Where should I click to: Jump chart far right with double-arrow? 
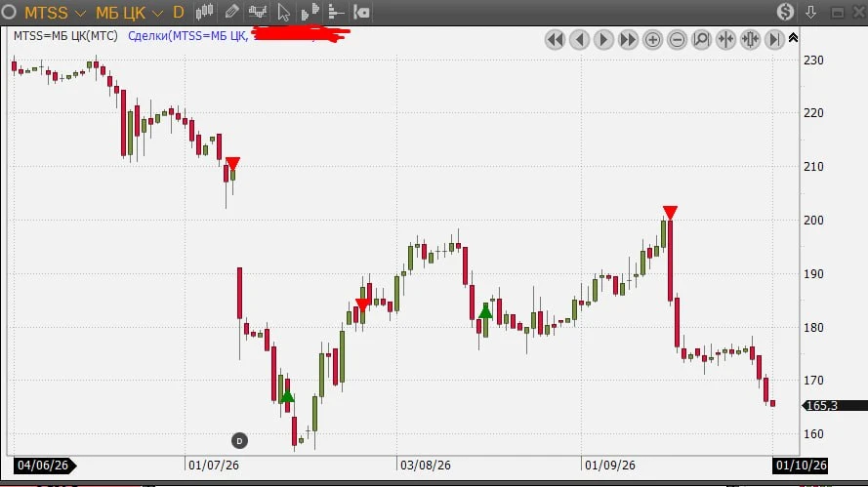629,40
